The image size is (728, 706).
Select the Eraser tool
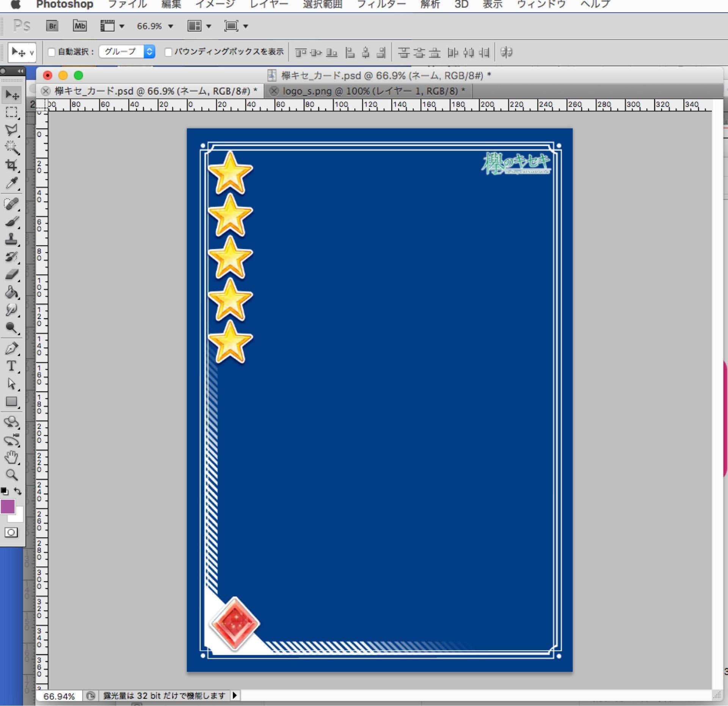[12, 274]
